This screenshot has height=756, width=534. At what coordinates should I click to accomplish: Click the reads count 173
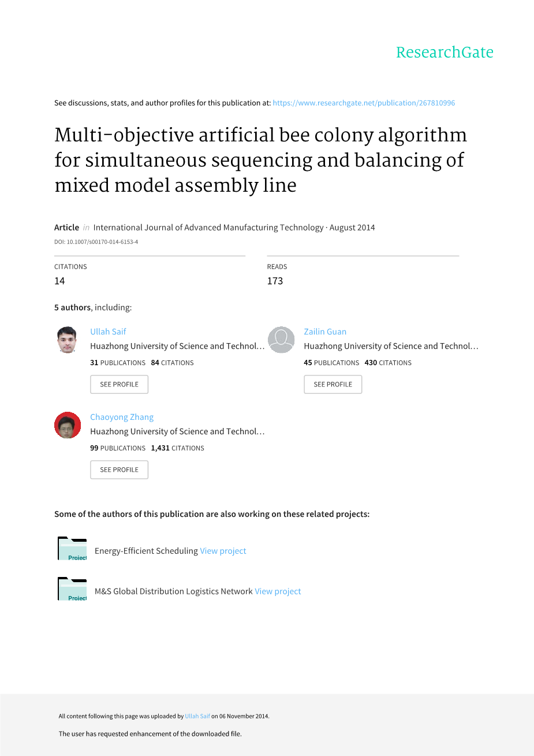click(275, 281)
